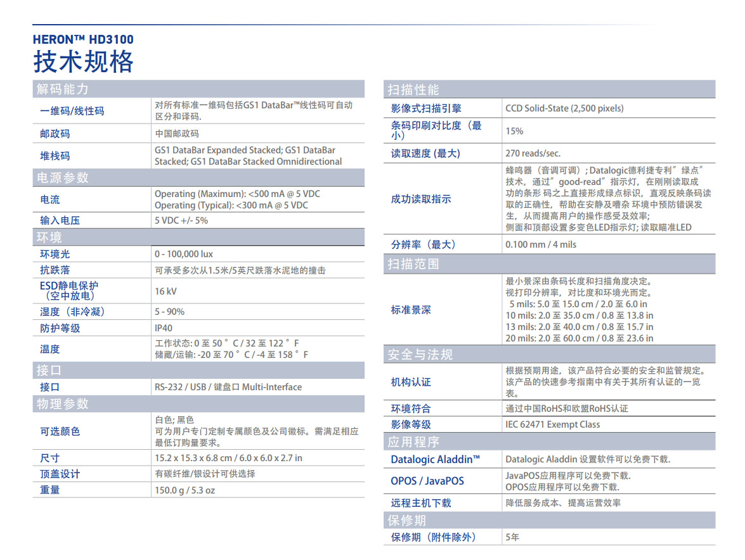Click the IP40 protection rating value
745x560 pixels.
coord(163,328)
